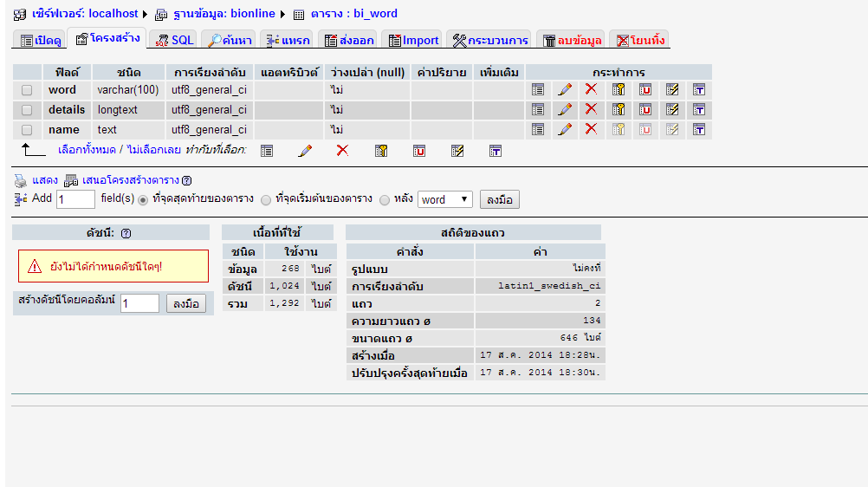Image resolution: width=868 pixels, height=487 pixels.
Task: Check the checkbox for the word field
Action: (27, 90)
